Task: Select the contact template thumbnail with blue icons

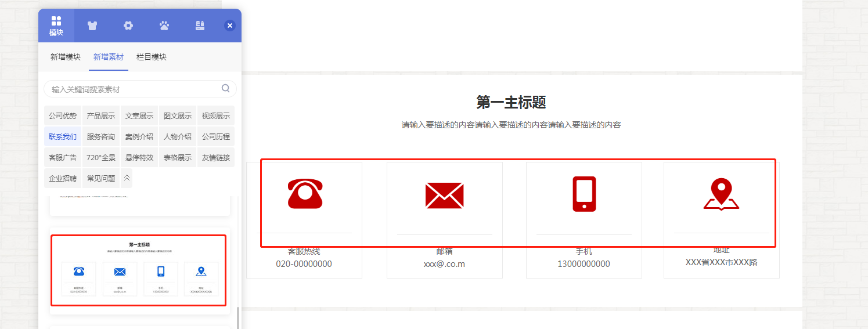Action: (x=139, y=270)
